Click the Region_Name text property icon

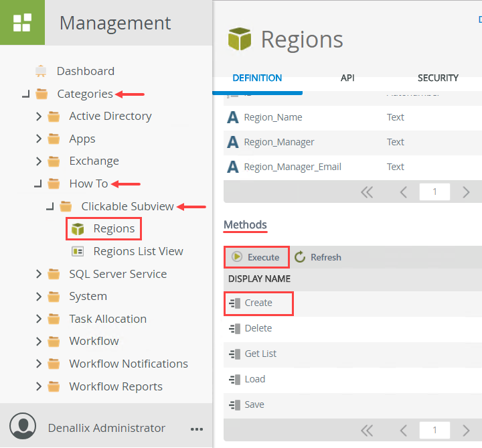(233, 117)
